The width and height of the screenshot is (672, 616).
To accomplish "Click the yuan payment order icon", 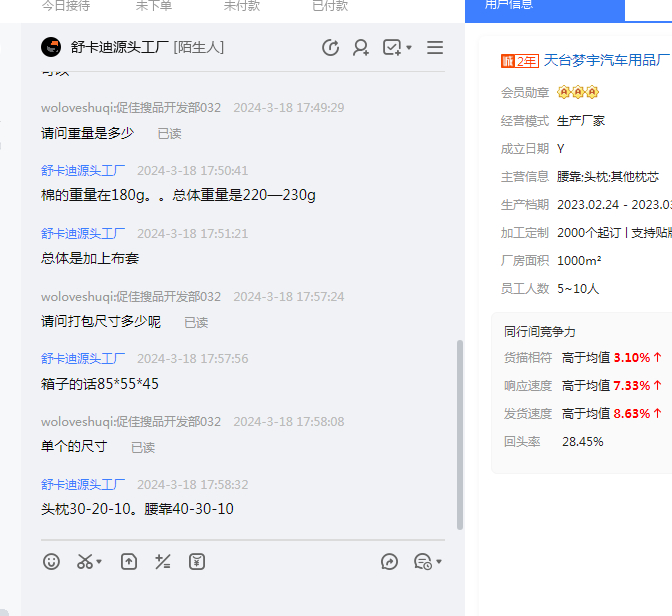I will (197, 562).
